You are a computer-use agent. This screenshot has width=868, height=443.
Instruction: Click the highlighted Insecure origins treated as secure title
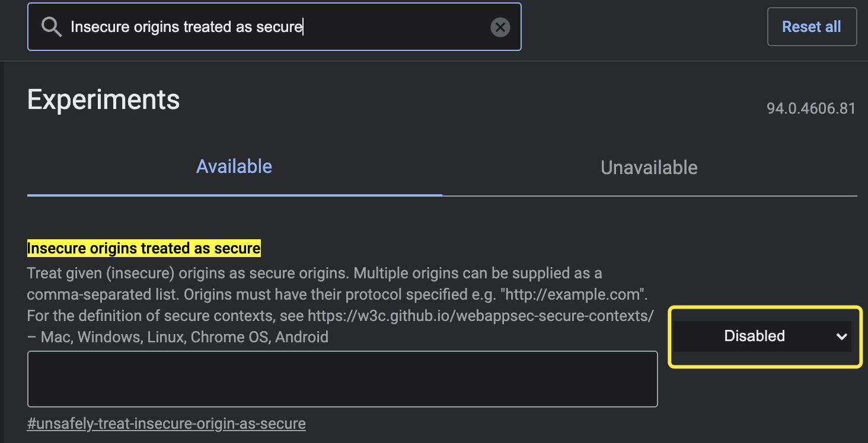tap(143, 248)
